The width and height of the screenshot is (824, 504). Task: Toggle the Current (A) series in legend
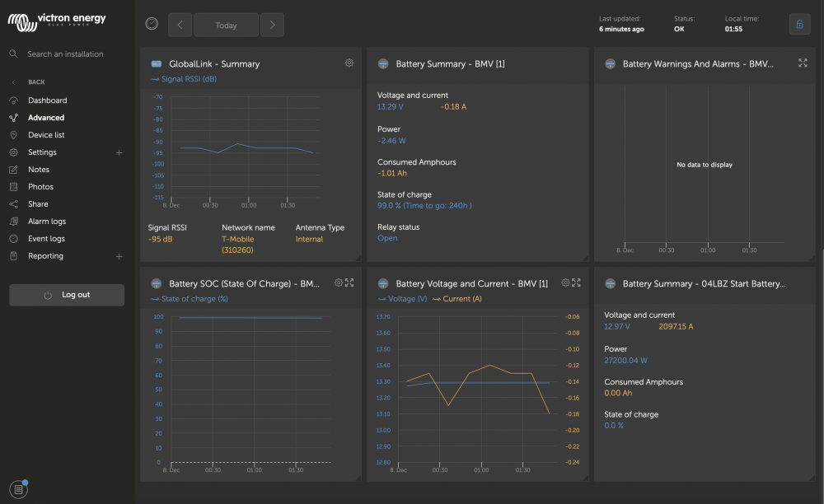[457, 299]
